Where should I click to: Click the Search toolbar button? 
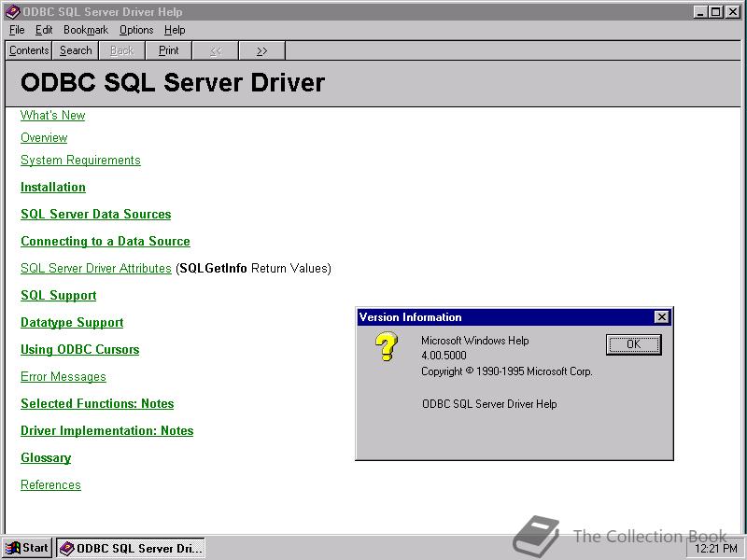[x=76, y=50]
